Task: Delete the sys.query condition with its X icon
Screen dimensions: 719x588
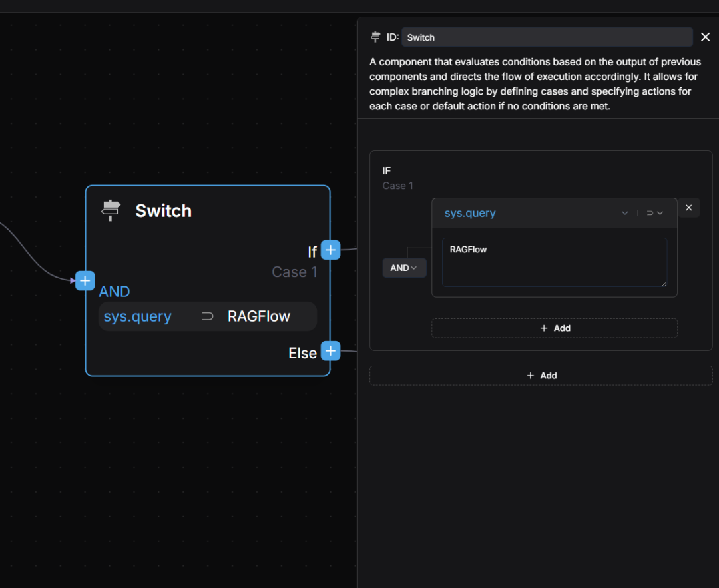Action: pos(688,207)
